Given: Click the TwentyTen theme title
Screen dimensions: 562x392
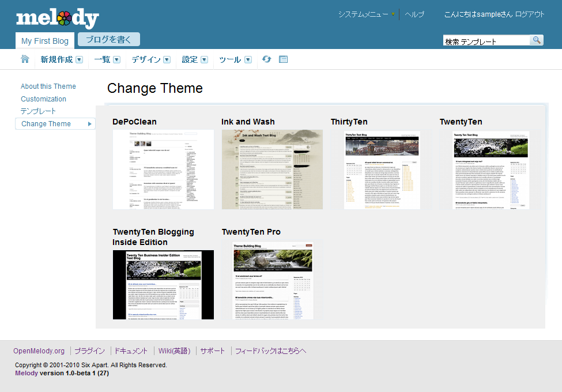Looking at the screenshot, I should (461, 122).
